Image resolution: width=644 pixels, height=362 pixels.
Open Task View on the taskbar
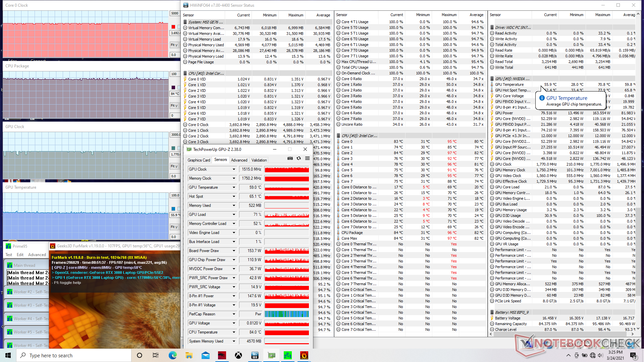(156, 355)
